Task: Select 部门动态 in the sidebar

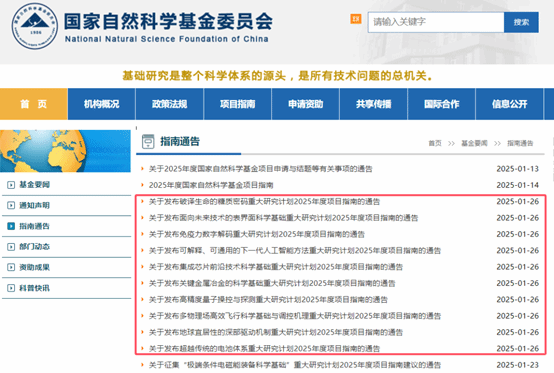Action: (34, 247)
